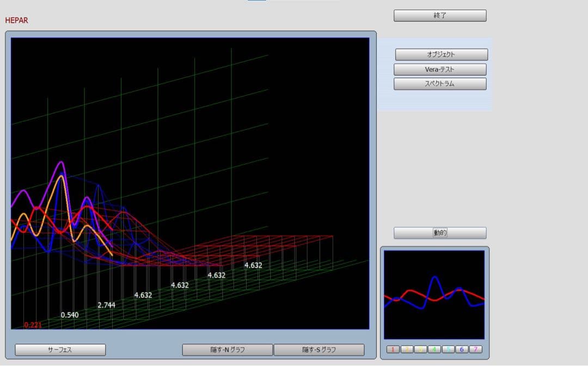Select blue channel button 6

[x=461, y=349]
